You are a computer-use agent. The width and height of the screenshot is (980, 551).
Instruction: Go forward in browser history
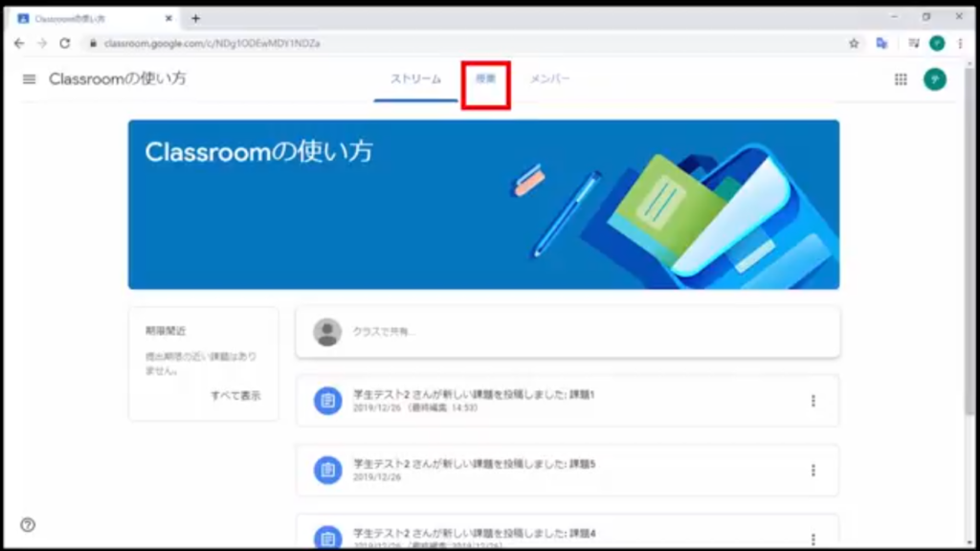coord(42,43)
